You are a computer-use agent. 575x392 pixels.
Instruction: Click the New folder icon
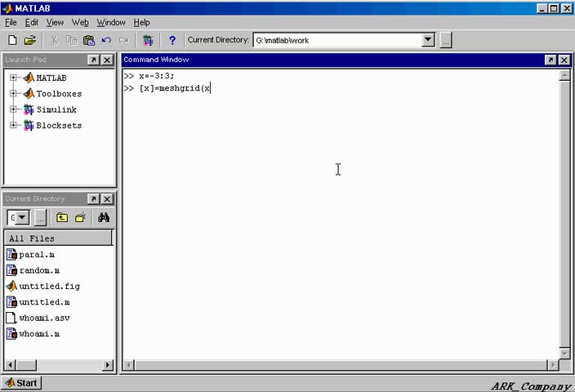click(80, 217)
